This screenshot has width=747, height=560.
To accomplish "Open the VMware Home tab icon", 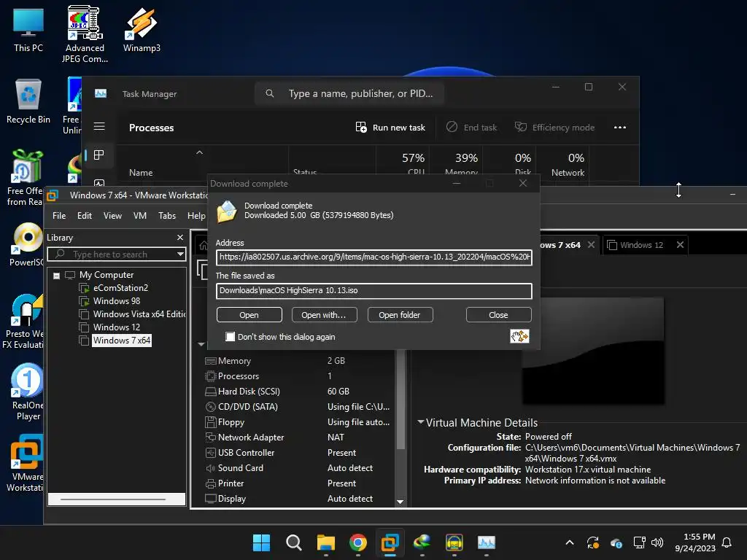I will [x=204, y=245].
